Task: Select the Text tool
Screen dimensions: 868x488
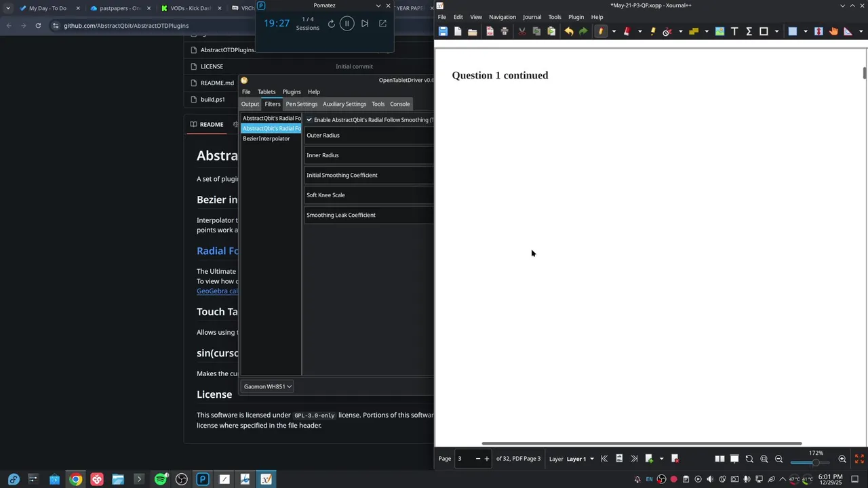Action: pyautogui.click(x=734, y=31)
